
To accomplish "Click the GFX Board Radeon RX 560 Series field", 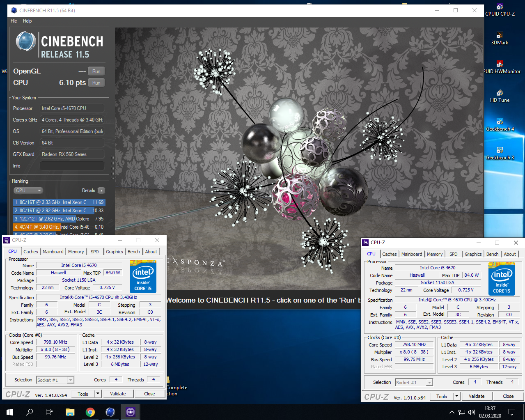I will click(x=72, y=154).
